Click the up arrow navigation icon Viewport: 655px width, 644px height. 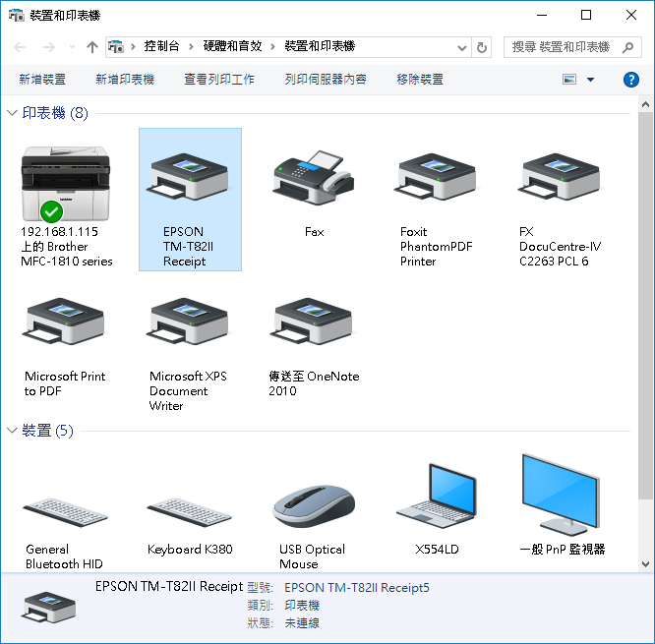[91, 47]
